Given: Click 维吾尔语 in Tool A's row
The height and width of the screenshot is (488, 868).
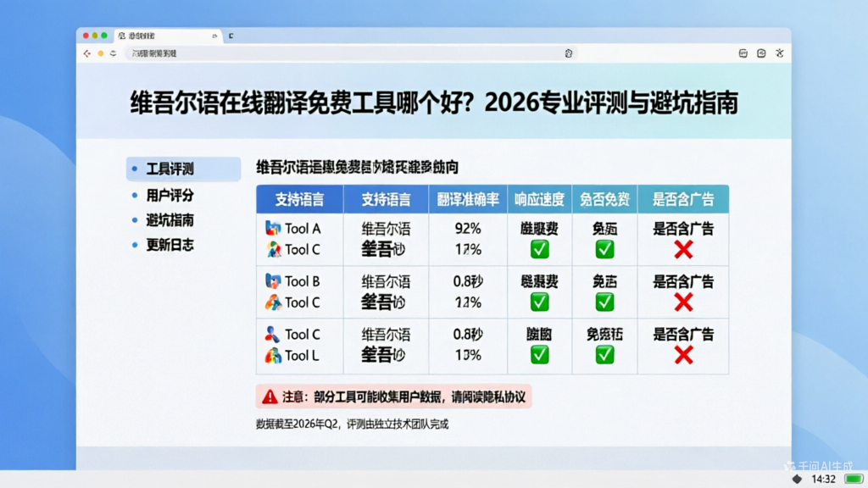Looking at the screenshot, I should [x=386, y=229].
